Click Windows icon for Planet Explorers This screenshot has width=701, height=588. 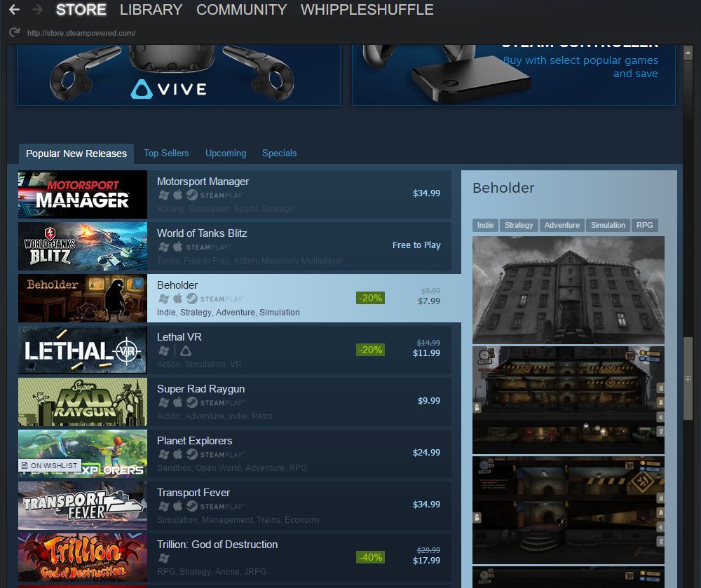(164, 454)
